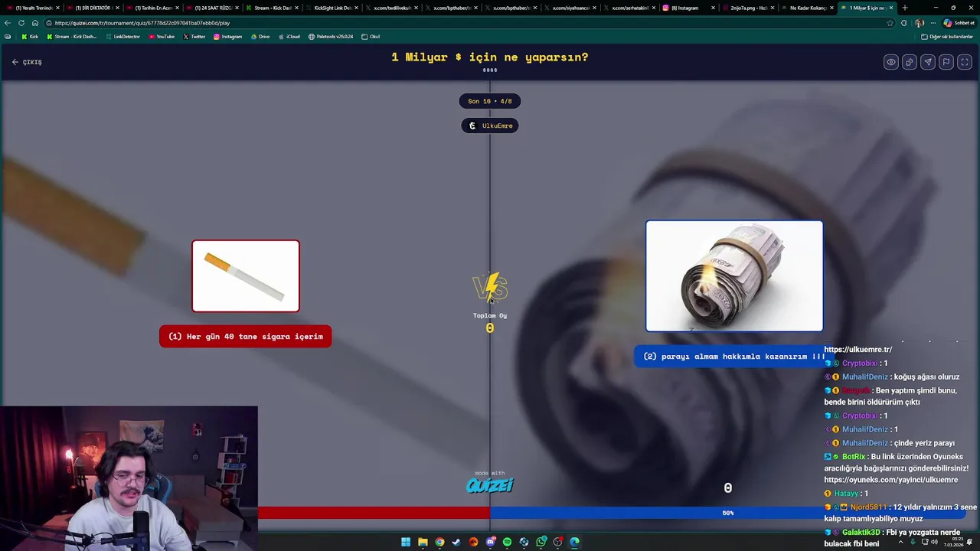Click the VS lightning bolt icon

tap(490, 288)
